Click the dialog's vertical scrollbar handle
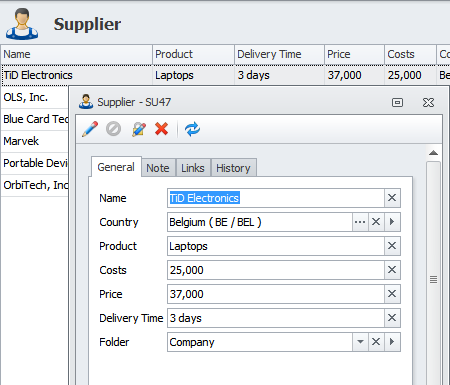This screenshot has height=385, width=450. pos(433,279)
